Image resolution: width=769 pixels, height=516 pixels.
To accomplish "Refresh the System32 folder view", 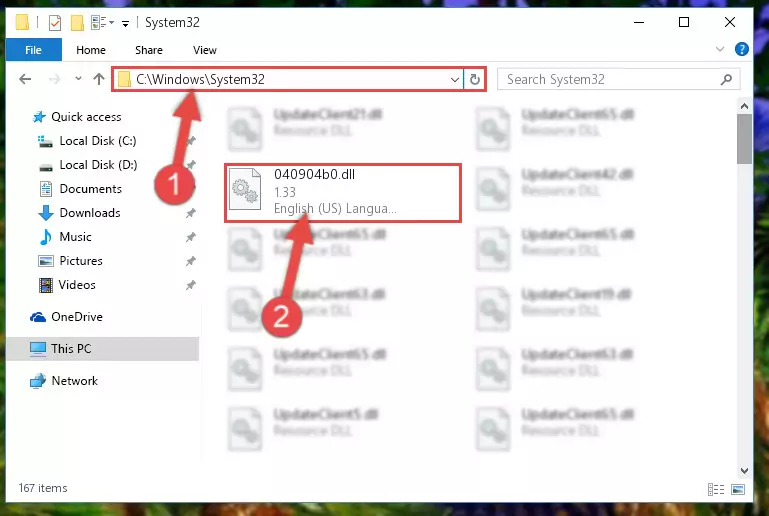I will point(474,79).
